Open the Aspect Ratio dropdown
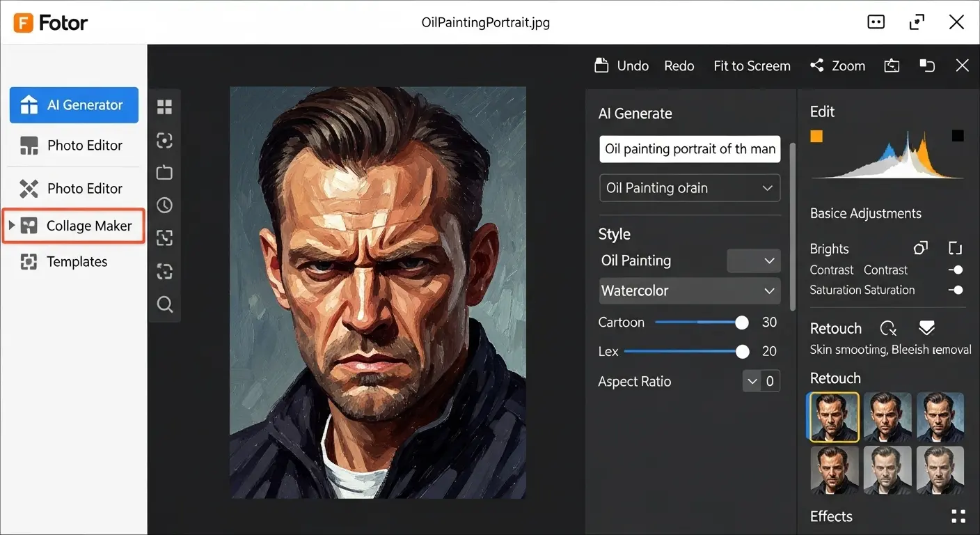The height and width of the screenshot is (535, 980). (752, 381)
